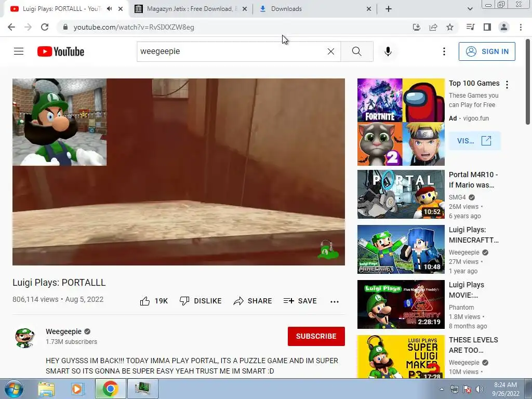532x399 pixels.
Task: Open the Share dialog for the video
Action: [x=253, y=301]
